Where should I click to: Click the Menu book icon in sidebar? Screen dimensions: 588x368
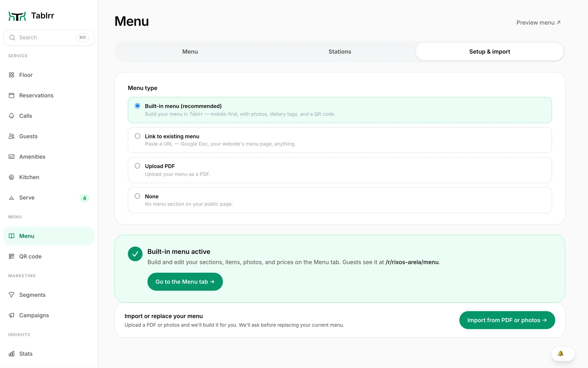pyautogui.click(x=11, y=236)
